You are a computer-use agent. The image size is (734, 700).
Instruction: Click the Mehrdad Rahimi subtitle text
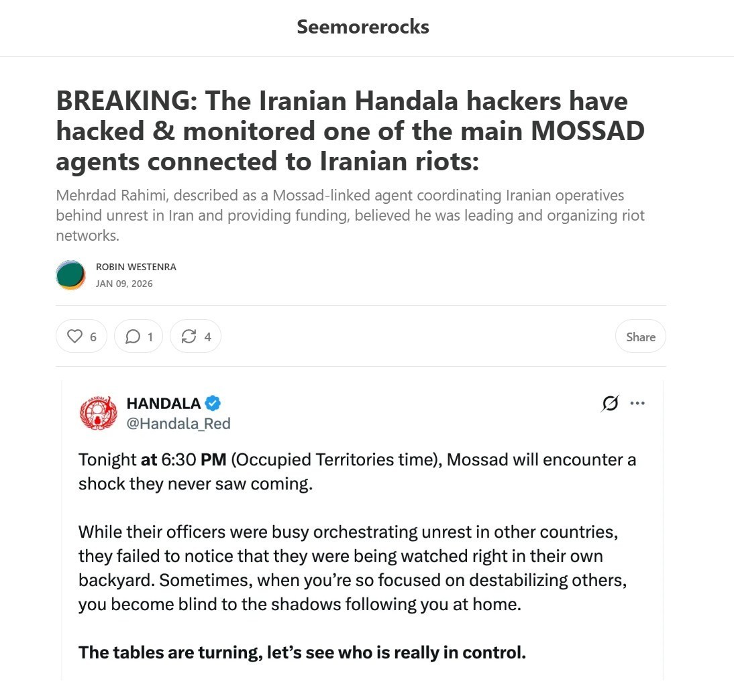click(350, 216)
